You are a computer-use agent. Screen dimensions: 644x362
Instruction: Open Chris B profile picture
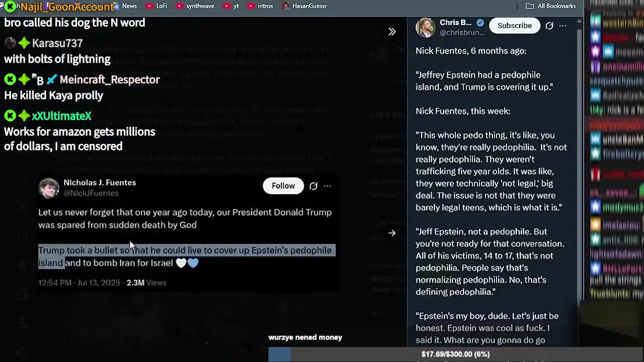click(x=426, y=27)
